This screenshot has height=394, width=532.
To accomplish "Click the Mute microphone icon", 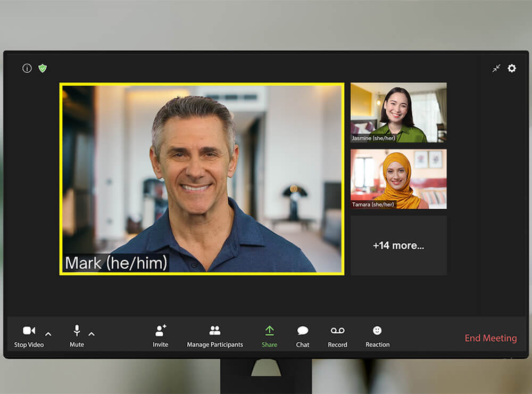I will click(77, 331).
